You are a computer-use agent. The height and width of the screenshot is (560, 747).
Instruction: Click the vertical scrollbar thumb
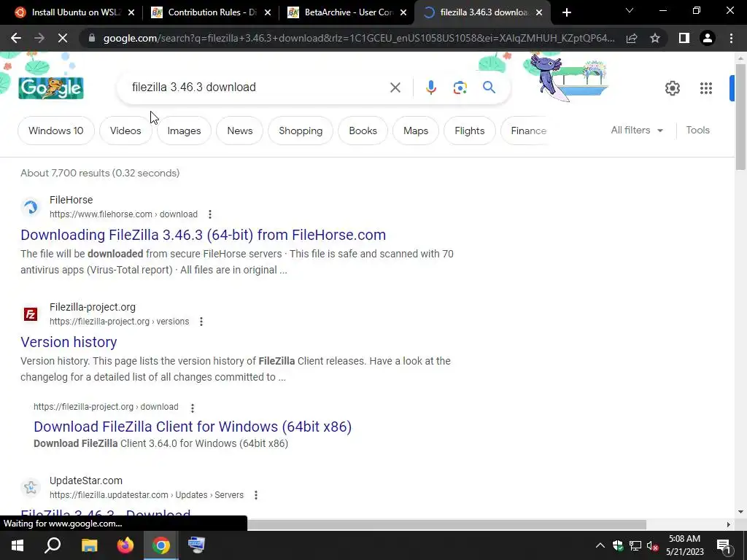click(x=740, y=116)
